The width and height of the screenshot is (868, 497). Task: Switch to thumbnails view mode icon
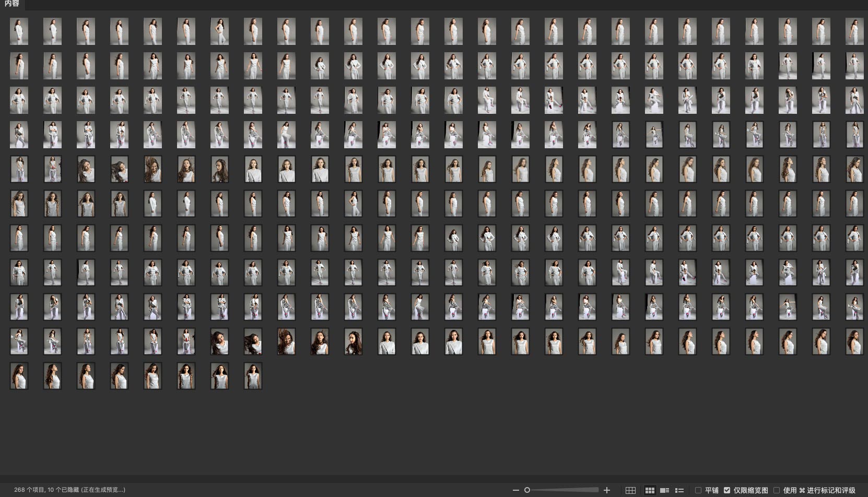[x=650, y=490]
